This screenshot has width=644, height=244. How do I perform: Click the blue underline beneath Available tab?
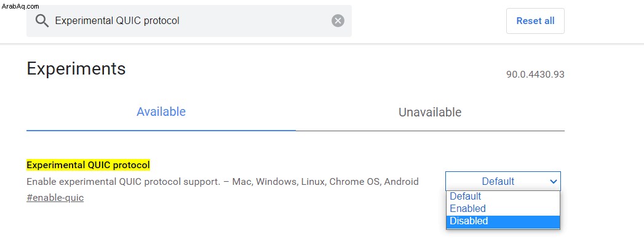click(x=161, y=130)
